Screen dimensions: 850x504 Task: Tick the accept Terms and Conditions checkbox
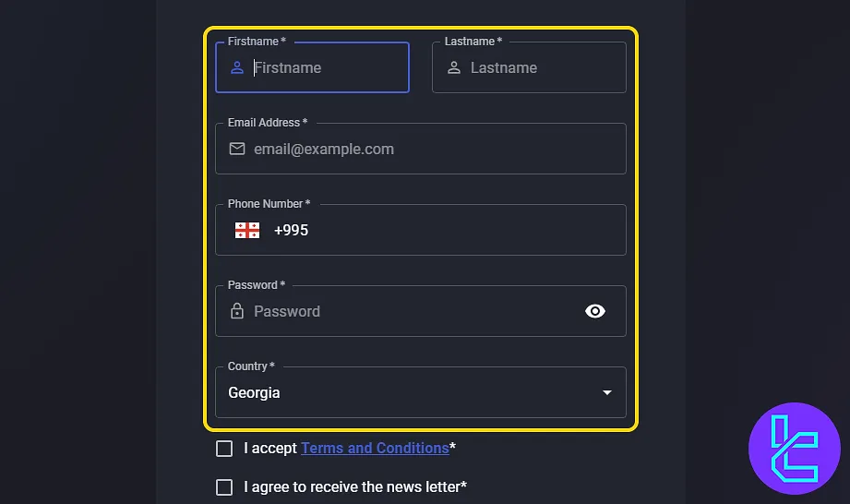(x=224, y=449)
